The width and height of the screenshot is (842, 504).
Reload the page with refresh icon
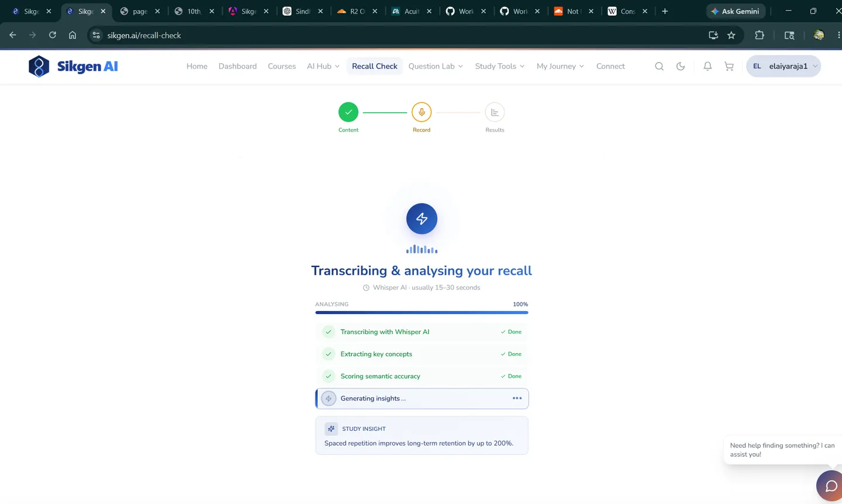pyautogui.click(x=53, y=35)
